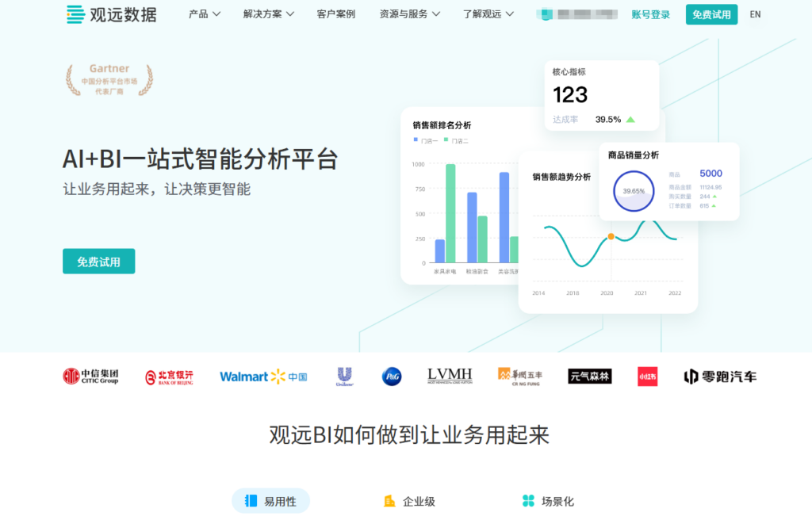Click the Unilever logo
Image resolution: width=812 pixels, height=520 pixels.
click(344, 376)
